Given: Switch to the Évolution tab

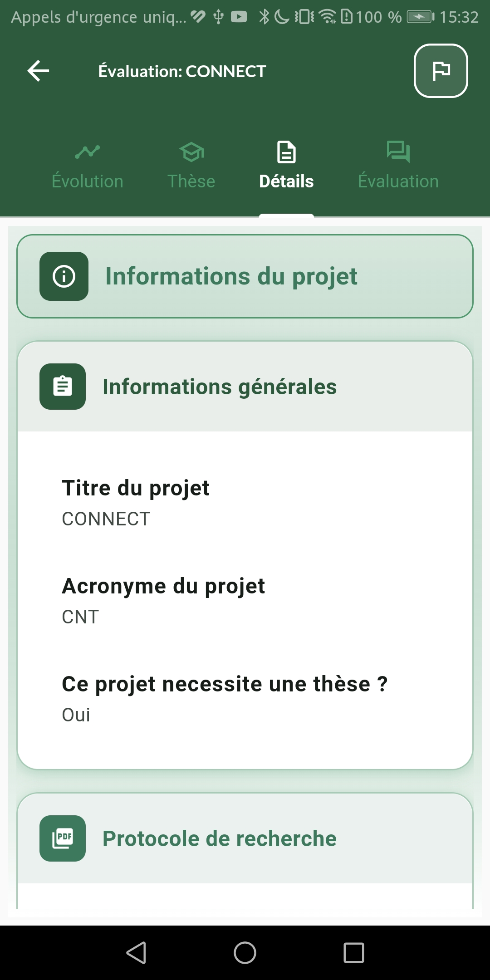Looking at the screenshot, I should tap(87, 181).
